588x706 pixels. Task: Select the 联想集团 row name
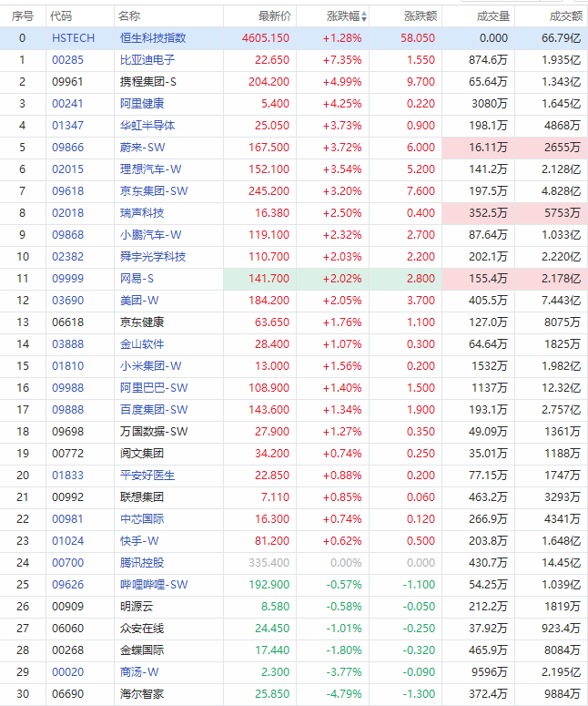click(x=142, y=497)
